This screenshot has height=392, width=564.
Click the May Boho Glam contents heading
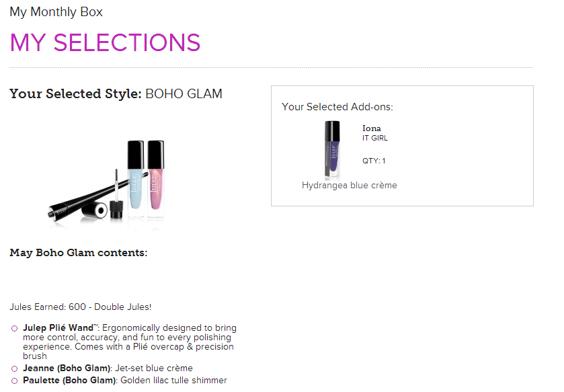(79, 253)
